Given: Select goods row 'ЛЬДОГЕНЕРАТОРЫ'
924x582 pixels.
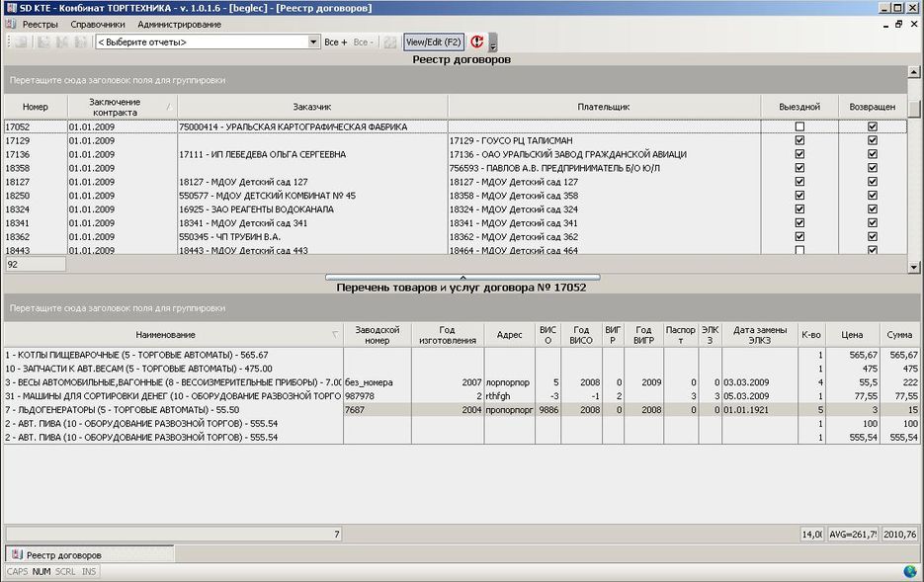Looking at the screenshot, I should pos(462,409).
